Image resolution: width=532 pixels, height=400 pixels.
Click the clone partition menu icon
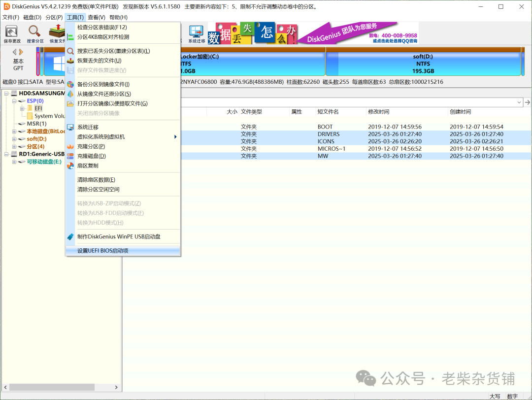70,147
